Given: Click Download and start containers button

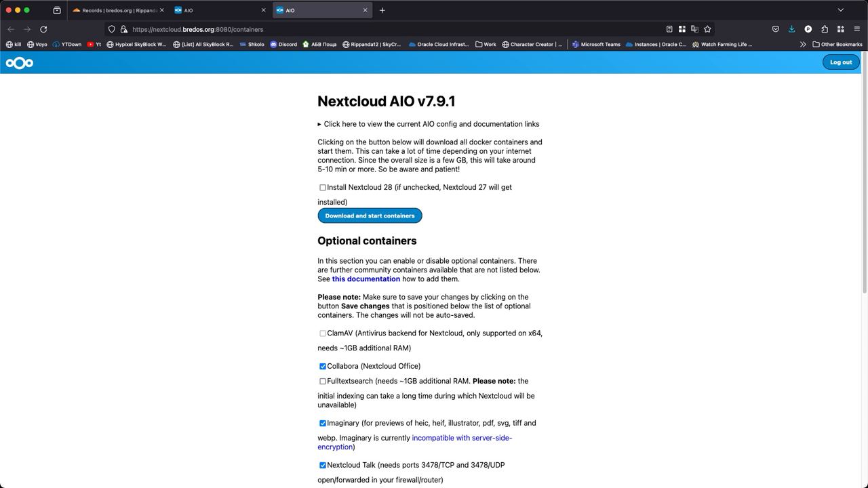Looking at the screenshot, I should 370,216.
